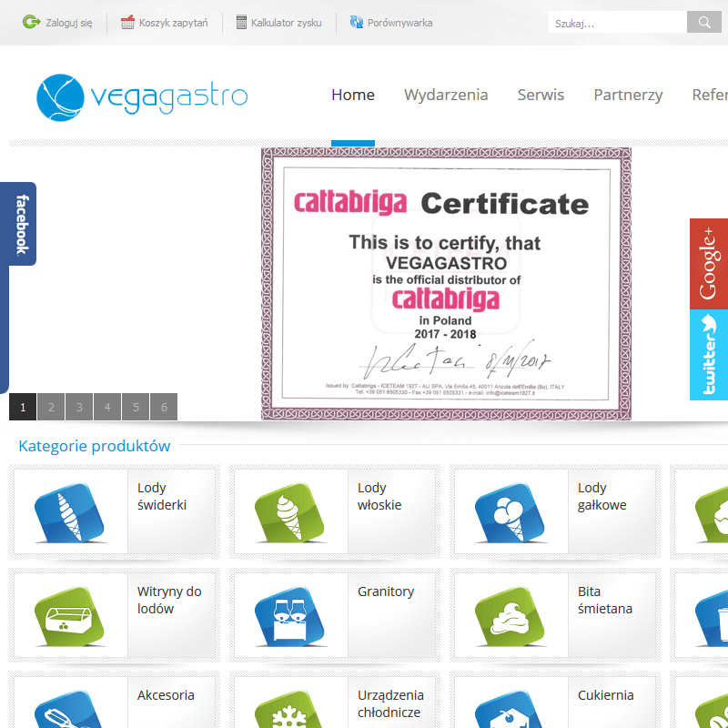
Task: Switch to slide 3 of the banner
Action: 79,407
